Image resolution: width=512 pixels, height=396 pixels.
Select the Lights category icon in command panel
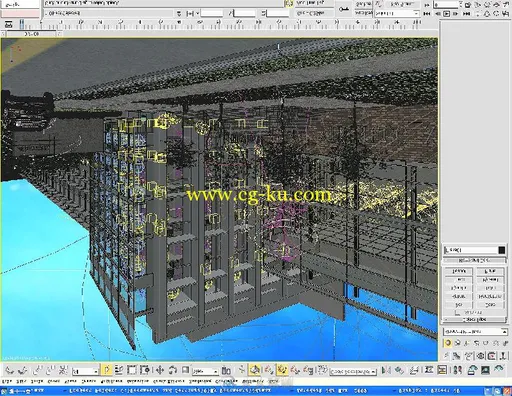(467, 343)
